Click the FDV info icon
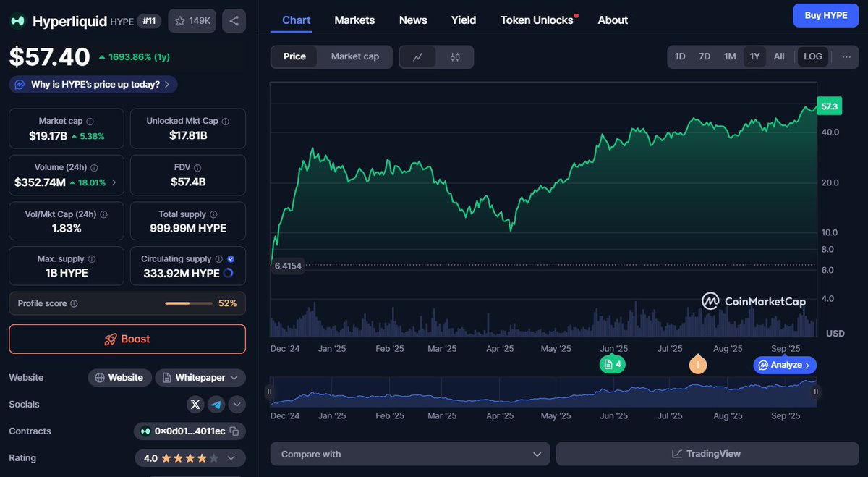 tap(198, 168)
